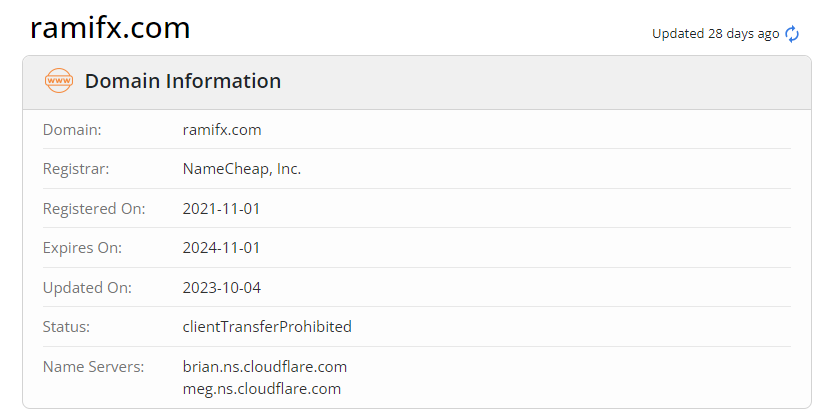Screen dimensions: 823x417
Task: Click the "Updated On:" field label
Action: coord(87,288)
